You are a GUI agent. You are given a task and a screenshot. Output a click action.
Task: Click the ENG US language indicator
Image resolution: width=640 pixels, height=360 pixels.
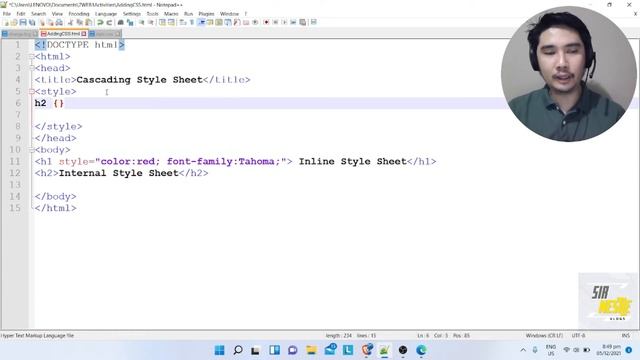[x=551, y=350]
